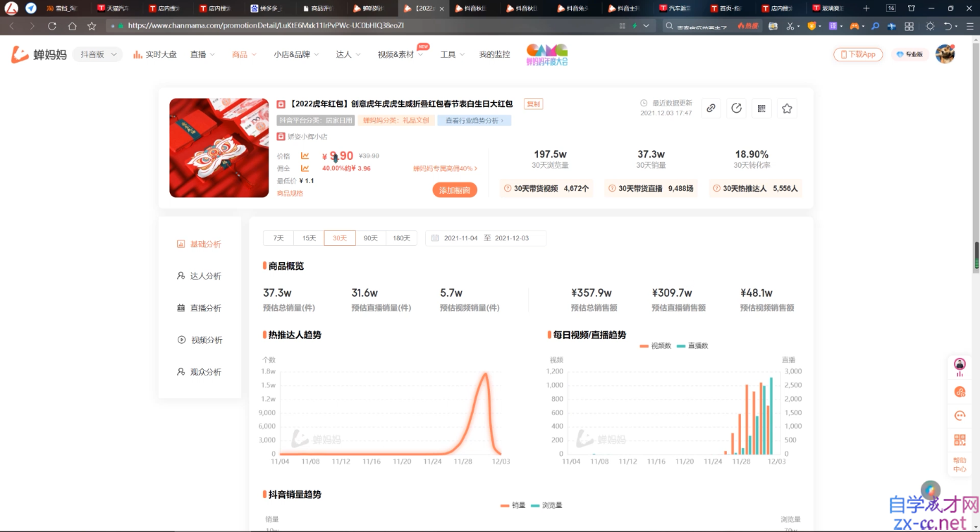Click the 专业版 membership badge
The height and width of the screenshot is (532, 980).
(909, 54)
